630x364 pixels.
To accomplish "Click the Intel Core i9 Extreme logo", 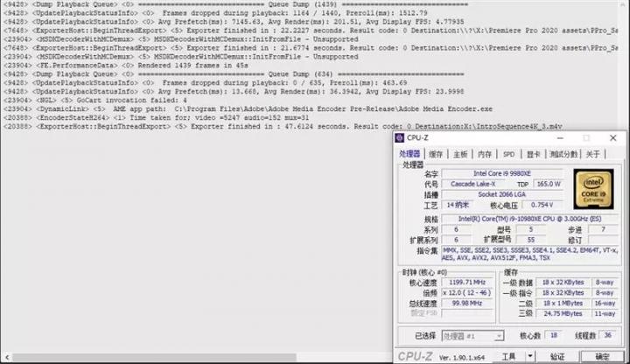I will [x=593, y=189].
